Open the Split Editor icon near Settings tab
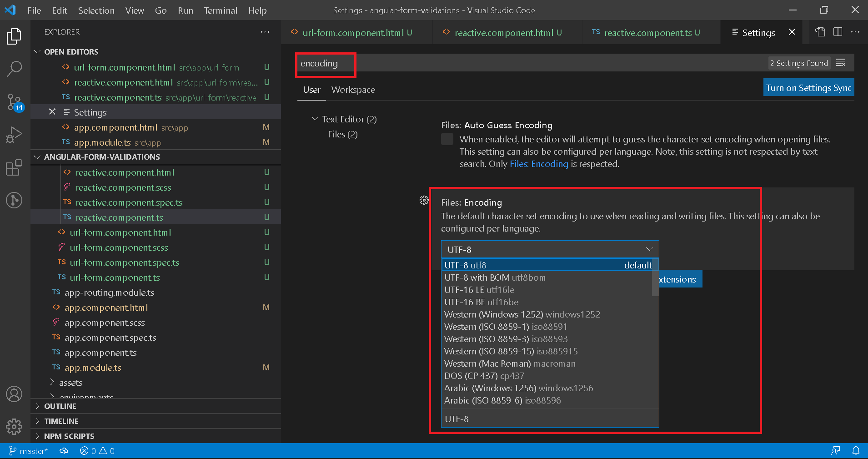 (x=837, y=32)
